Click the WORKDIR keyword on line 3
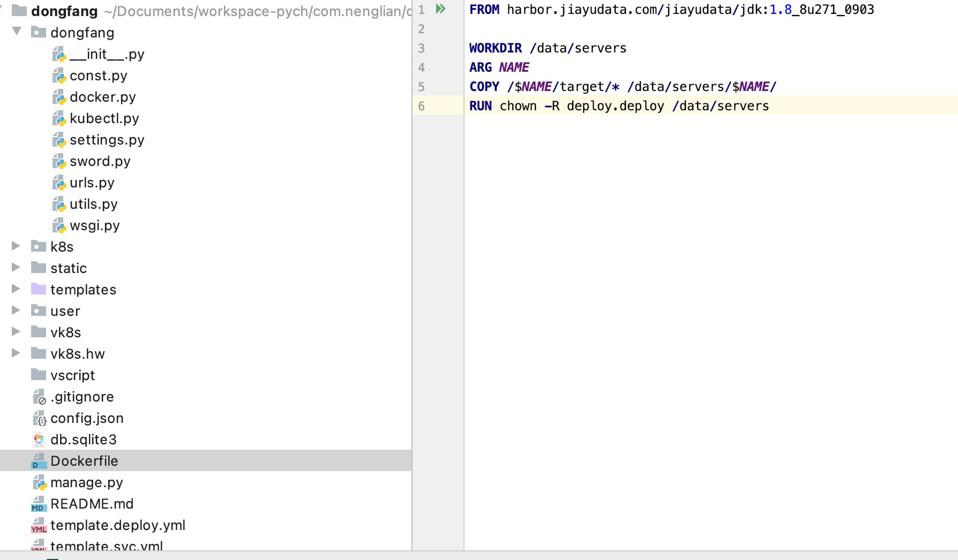Screen dimensions: 958x560 (x=496, y=48)
